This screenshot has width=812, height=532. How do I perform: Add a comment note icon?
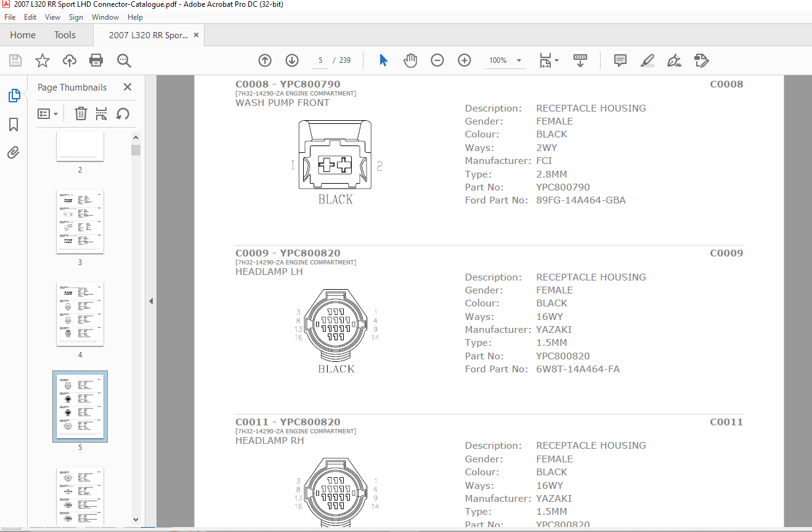point(620,60)
